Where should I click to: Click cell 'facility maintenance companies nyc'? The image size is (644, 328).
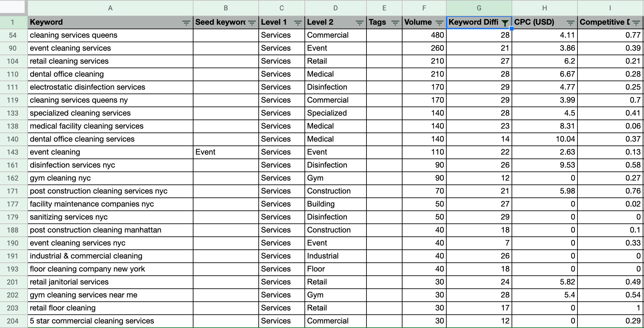[x=110, y=204]
